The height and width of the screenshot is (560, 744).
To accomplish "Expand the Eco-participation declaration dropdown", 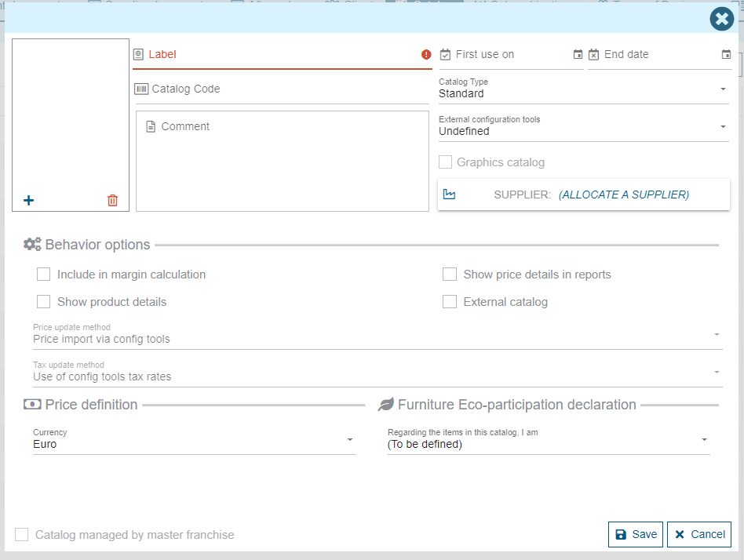I will click(x=704, y=440).
